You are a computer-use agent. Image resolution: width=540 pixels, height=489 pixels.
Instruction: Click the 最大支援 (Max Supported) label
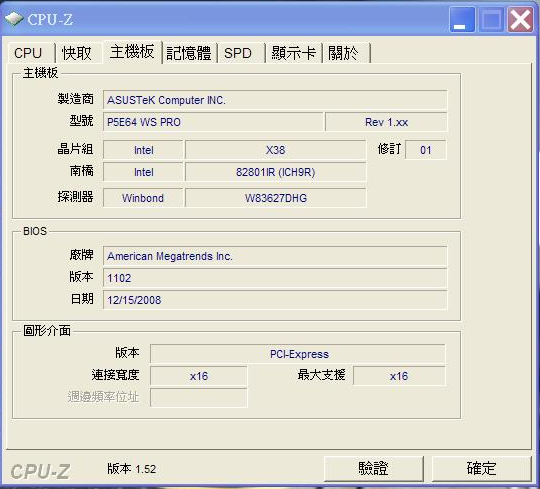click(321, 375)
